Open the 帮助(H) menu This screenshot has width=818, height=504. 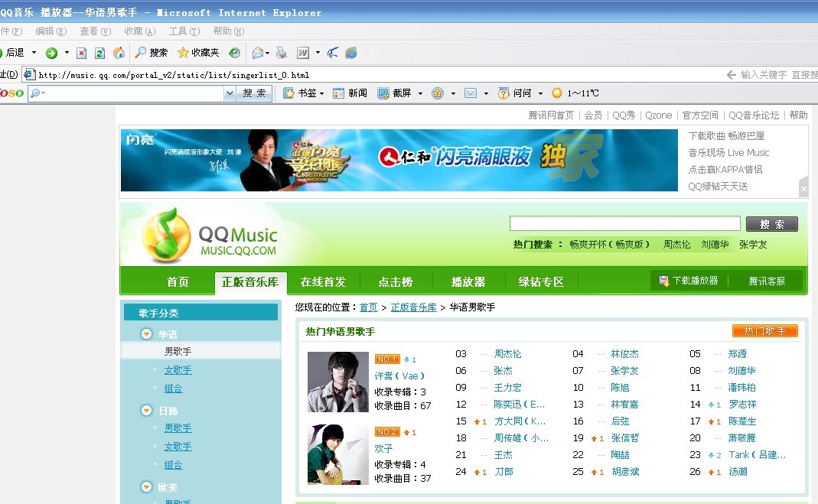(x=229, y=31)
